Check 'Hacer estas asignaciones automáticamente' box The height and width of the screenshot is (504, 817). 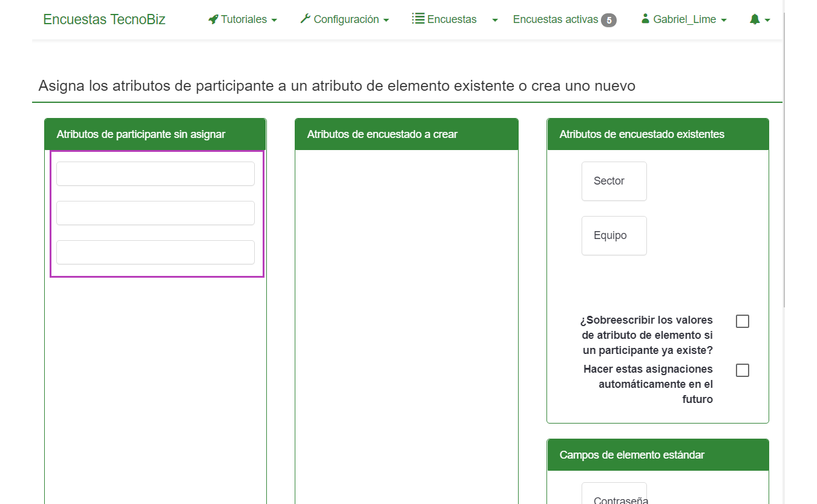(743, 370)
